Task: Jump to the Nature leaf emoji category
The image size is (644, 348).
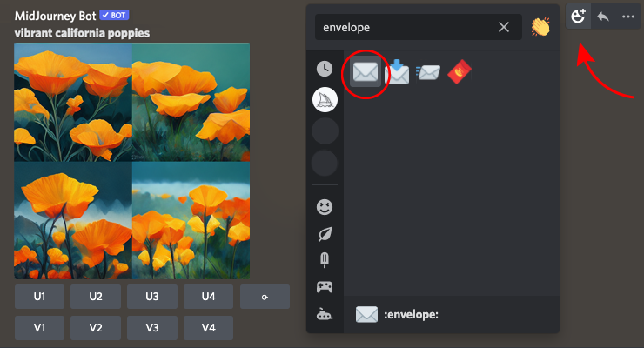Action: point(325,234)
